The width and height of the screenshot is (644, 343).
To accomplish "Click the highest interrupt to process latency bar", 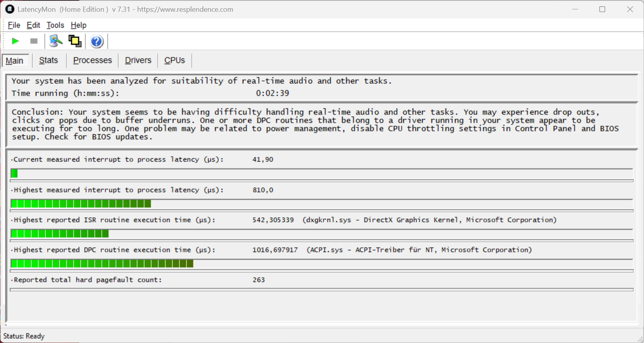I will pyautogui.click(x=321, y=204).
